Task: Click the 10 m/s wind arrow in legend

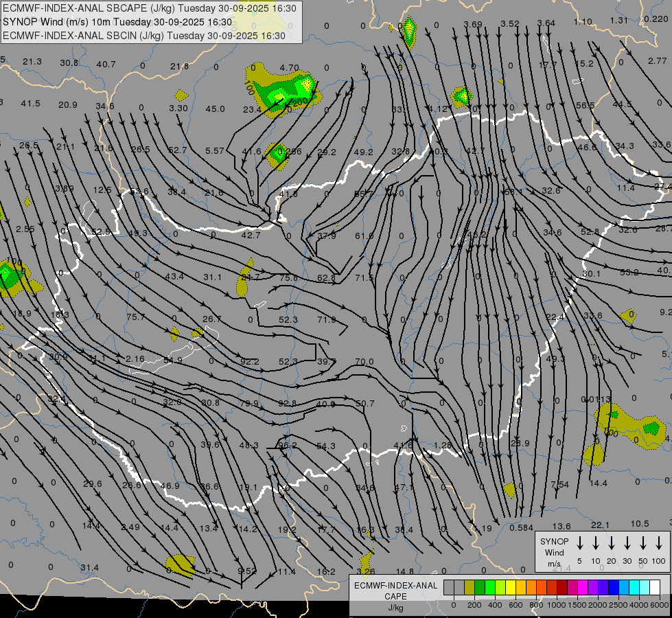Action: (596, 542)
